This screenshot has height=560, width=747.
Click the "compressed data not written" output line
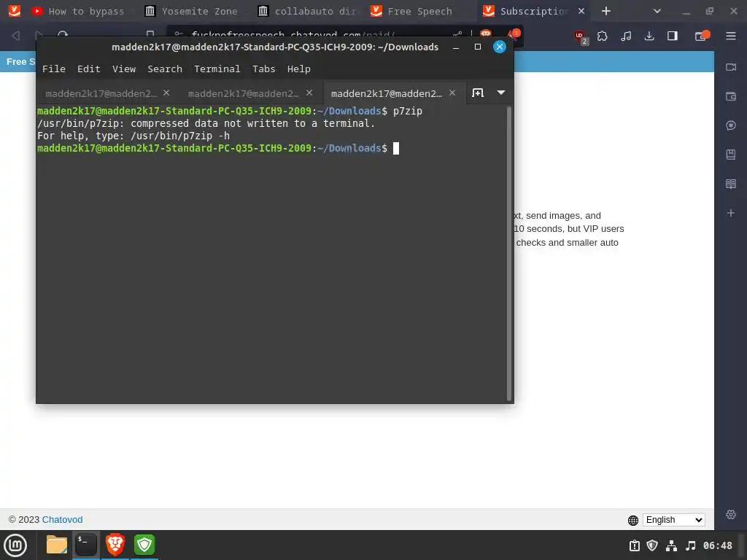tap(206, 123)
